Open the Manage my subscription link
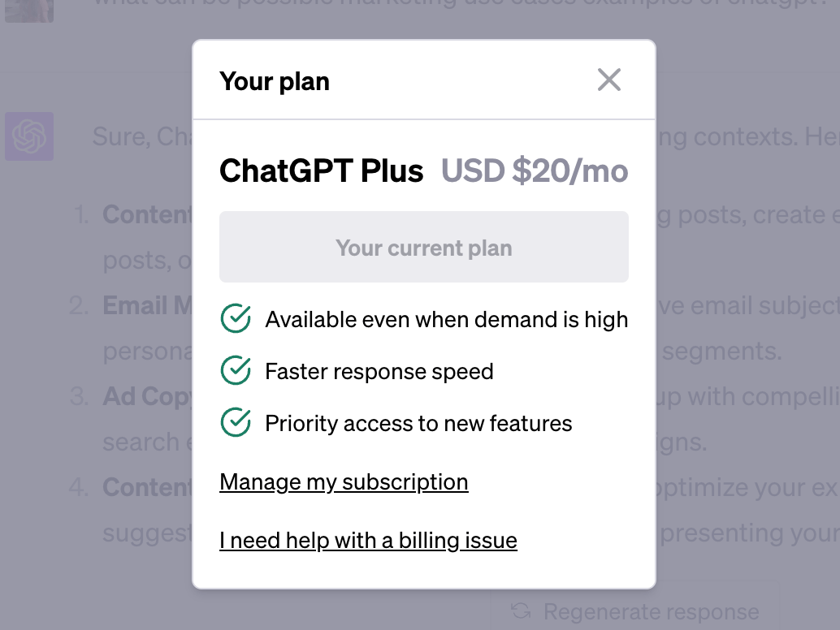Viewport: 840px width, 630px height. coord(344,481)
